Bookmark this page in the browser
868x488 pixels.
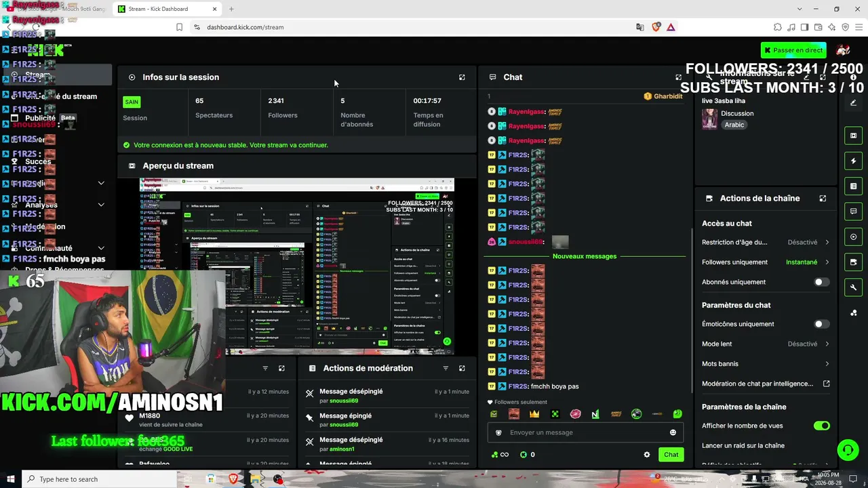[x=179, y=27]
